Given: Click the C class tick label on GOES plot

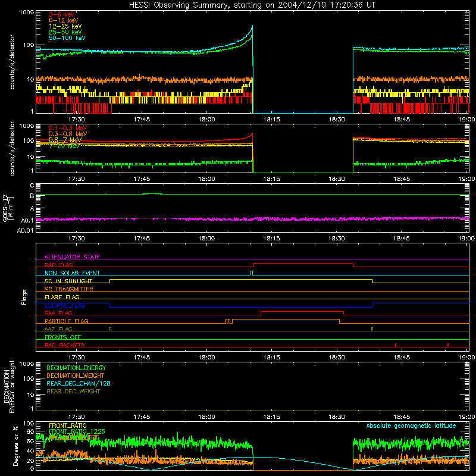Looking at the screenshot, I should [32, 185].
